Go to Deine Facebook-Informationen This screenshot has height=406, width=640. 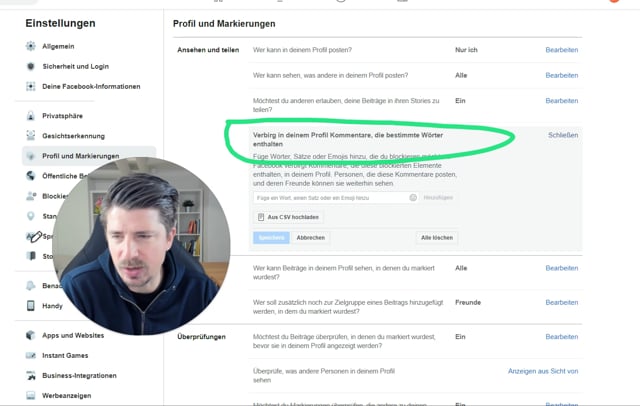tap(91, 86)
